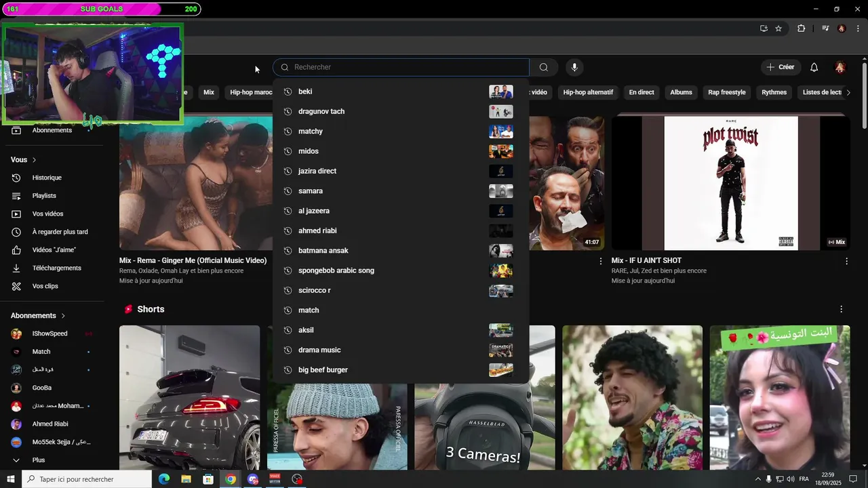Expand the Abonnements section heading

click(39, 316)
